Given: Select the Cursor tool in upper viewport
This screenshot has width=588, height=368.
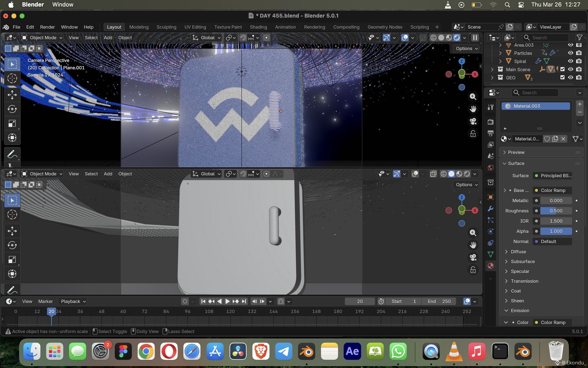Looking at the screenshot, I should pos(12,78).
